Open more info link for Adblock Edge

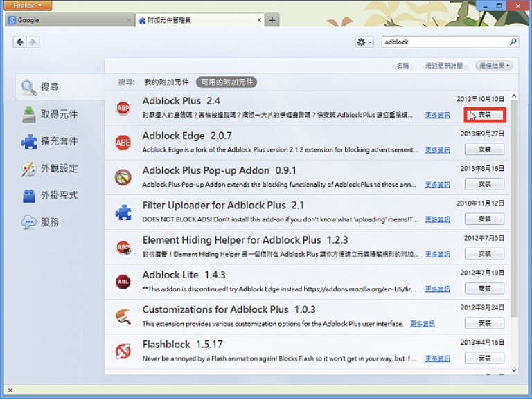pyautogui.click(x=437, y=150)
